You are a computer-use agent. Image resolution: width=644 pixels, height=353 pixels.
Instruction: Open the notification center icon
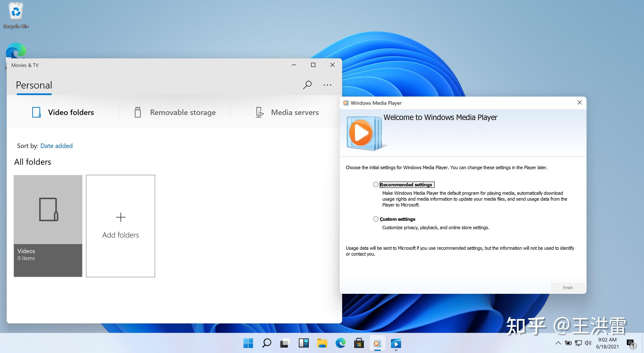click(631, 344)
